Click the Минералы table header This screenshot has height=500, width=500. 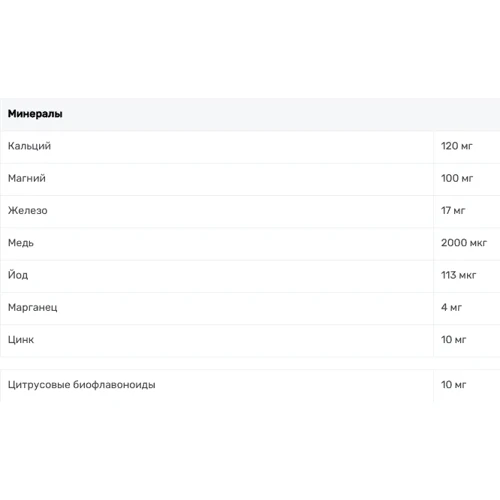click(x=35, y=114)
